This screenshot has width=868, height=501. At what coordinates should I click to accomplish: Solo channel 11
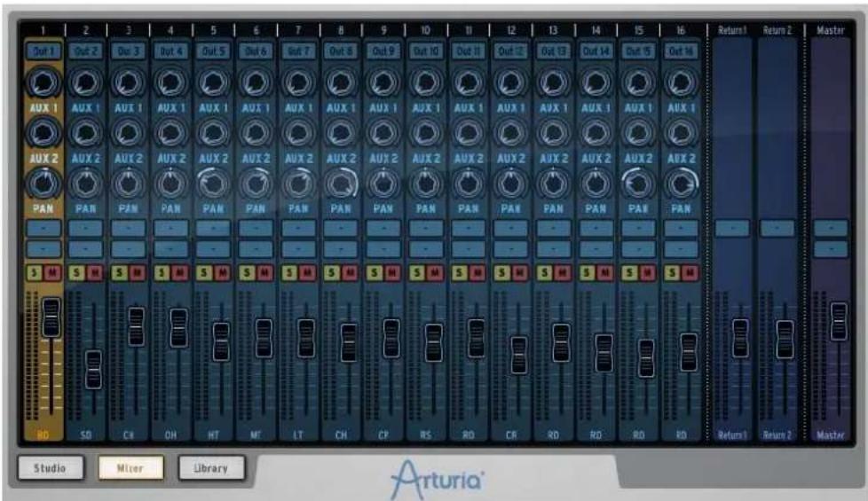460,272
